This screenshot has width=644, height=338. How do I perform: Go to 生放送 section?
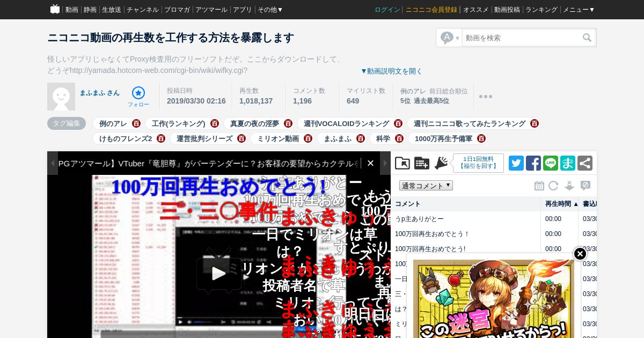(112, 10)
